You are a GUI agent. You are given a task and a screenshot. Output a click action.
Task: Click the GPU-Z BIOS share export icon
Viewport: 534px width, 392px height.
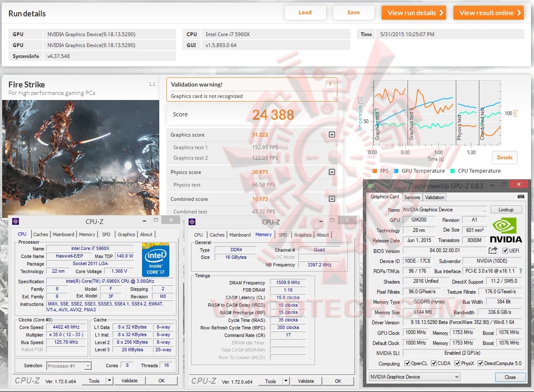[x=493, y=250]
